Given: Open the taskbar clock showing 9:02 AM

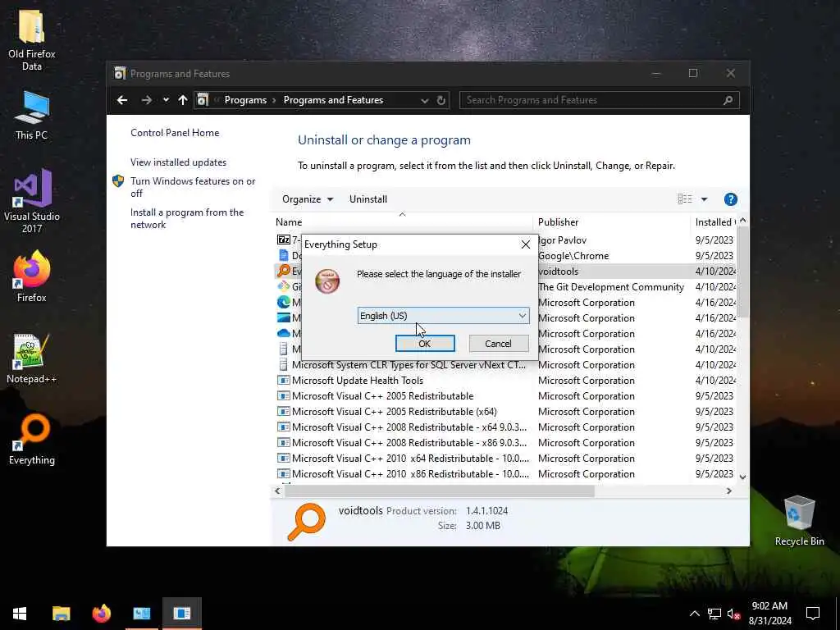Looking at the screenshot, I should click(x=769, y=614).
